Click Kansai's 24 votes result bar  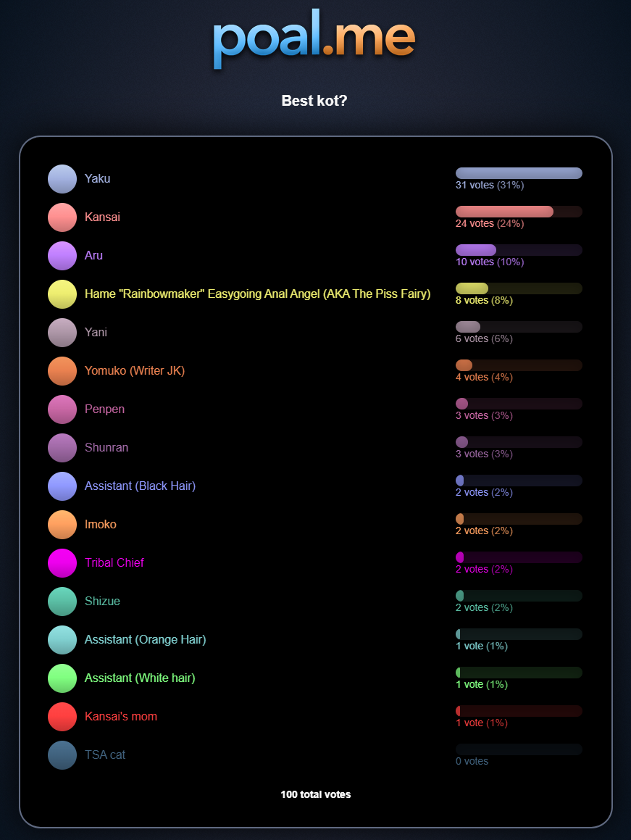click(519, 212)
